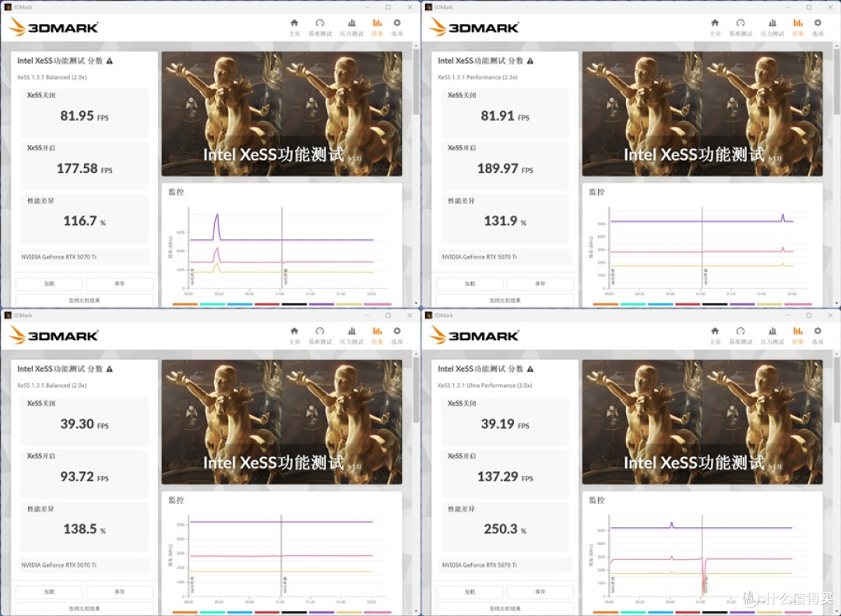Open Home (主页) in the 81.95 FPS Balanced window
The image size is (841, 616).
pos(294,27)
